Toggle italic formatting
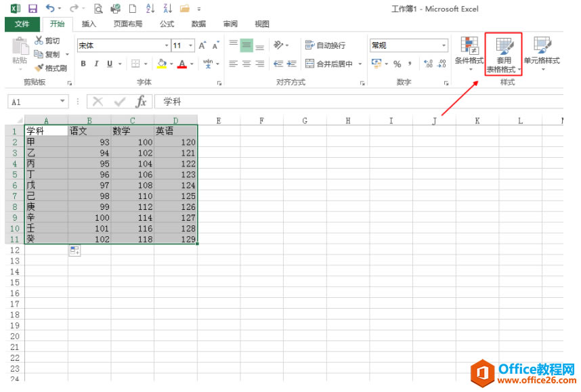581x392 pixels. tap(96, 64)
